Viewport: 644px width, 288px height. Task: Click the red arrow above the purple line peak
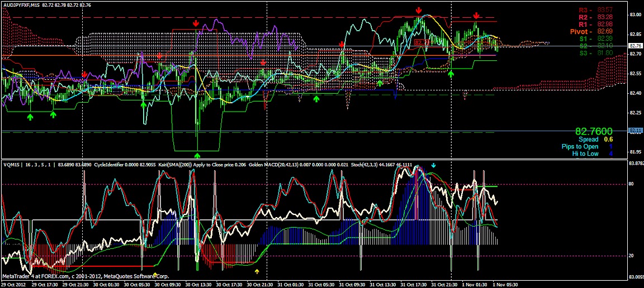(x=196, y=23)
